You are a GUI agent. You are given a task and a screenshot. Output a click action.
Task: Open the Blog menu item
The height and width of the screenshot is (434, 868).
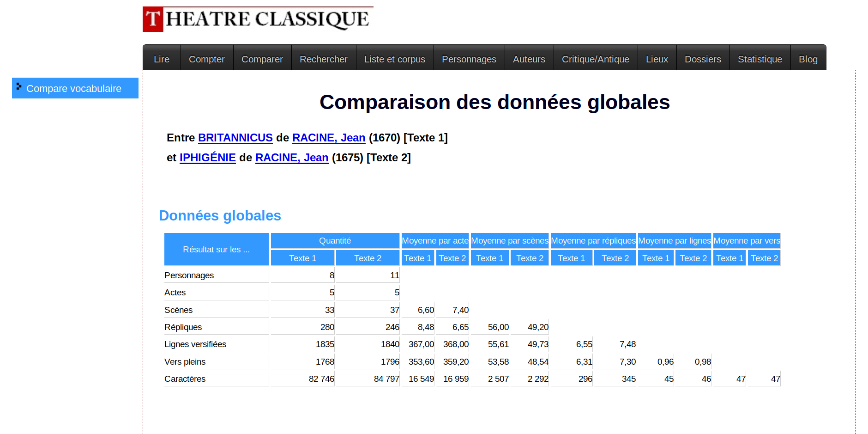[808, 59]
